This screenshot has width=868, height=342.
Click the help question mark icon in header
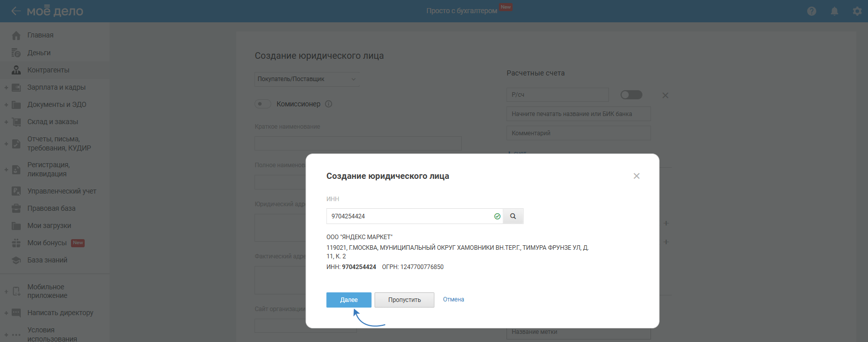click(812, 11)
